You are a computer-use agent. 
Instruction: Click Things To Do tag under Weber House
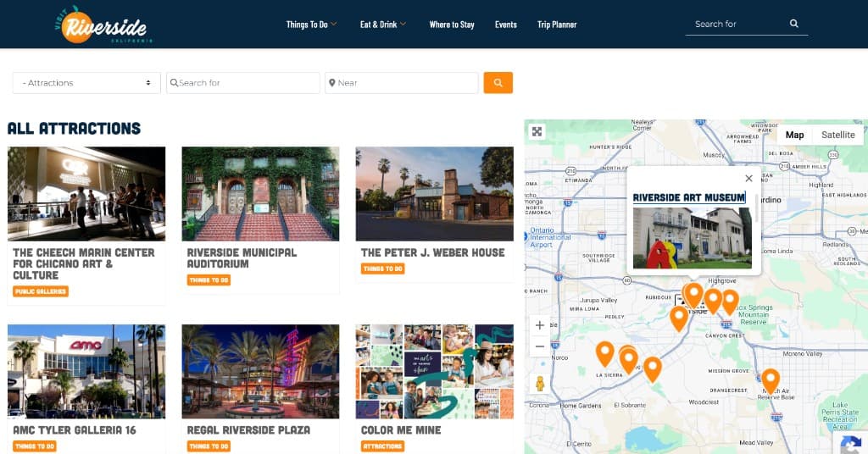(x=382, y=269)
